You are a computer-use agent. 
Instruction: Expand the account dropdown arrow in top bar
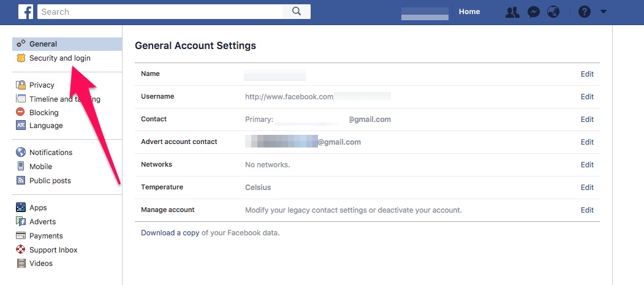pos(604,12)
